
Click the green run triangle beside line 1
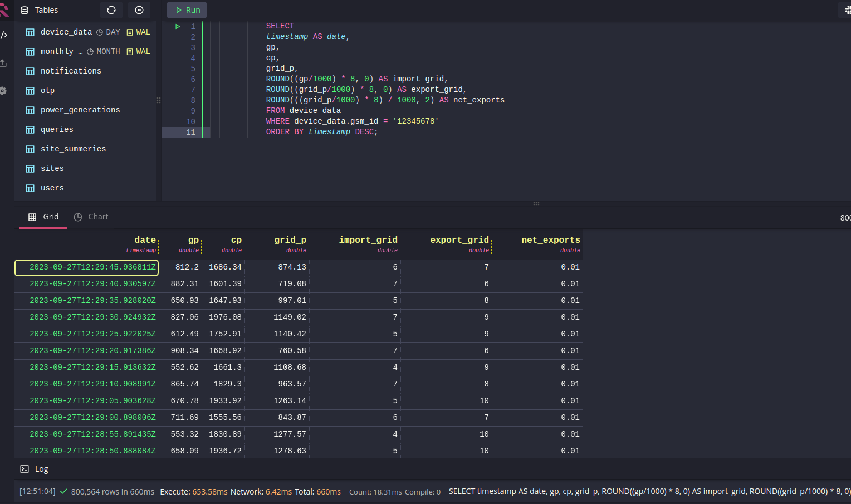(178, 26)
